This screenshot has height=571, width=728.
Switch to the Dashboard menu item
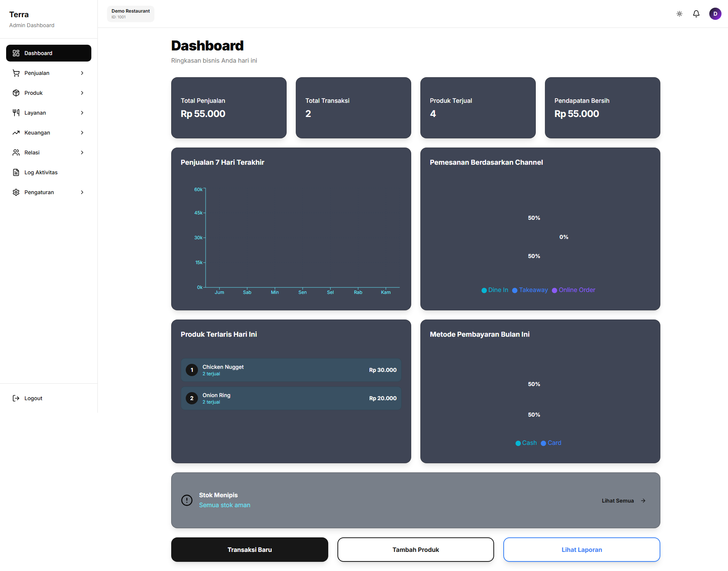(x=49, y=53)
